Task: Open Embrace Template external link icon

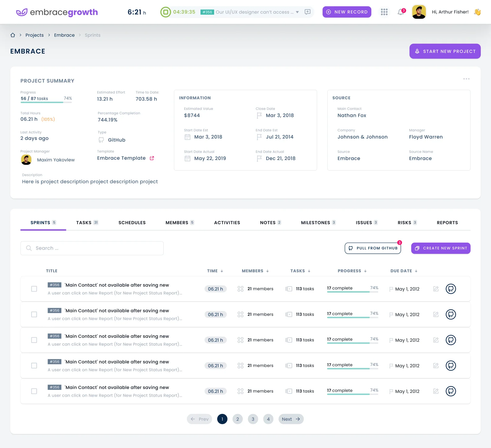Action: tap(152, 158)
